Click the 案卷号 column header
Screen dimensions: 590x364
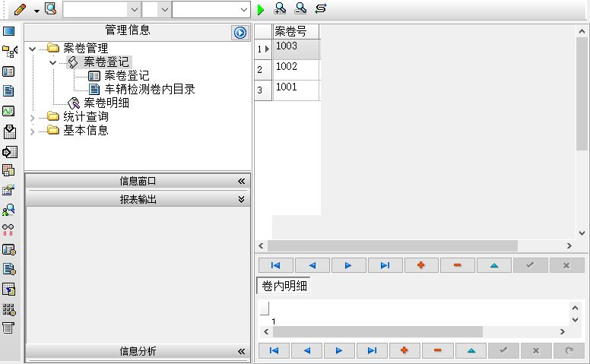point(296,31)
